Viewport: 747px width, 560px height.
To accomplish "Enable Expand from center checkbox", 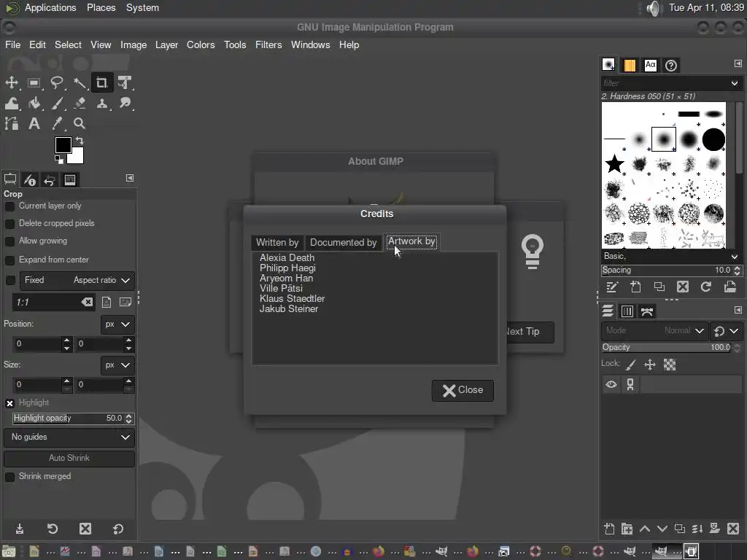I will 9,260.
